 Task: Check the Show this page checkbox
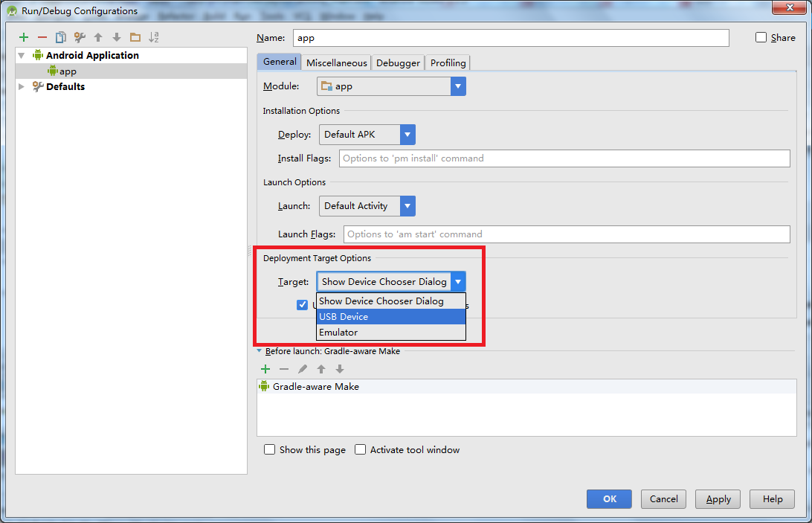click(x=269, y=449)
